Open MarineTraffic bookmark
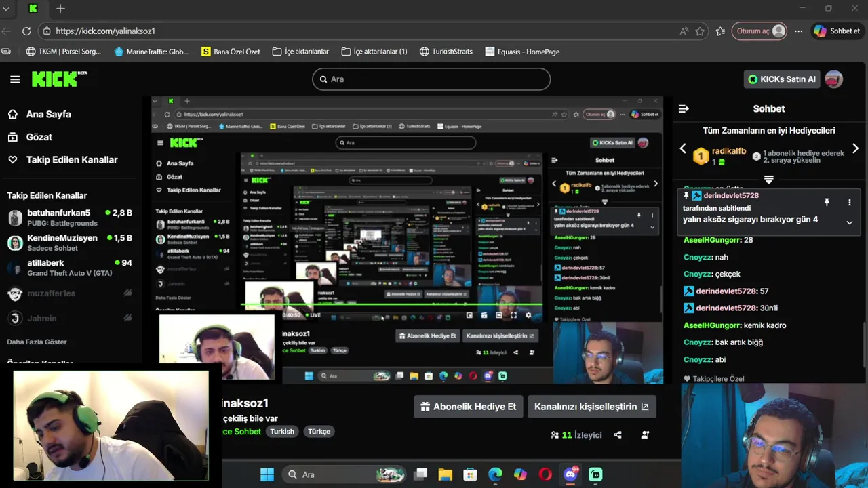The width and height of the screenshot is (868, 488). point(151,52)
